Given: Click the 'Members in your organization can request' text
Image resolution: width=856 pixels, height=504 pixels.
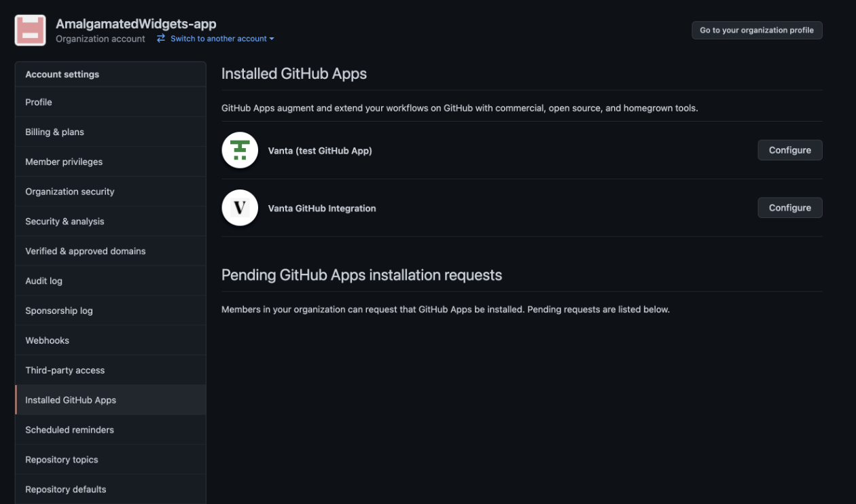Looking at the screenshot, I should tap(446, 310).
